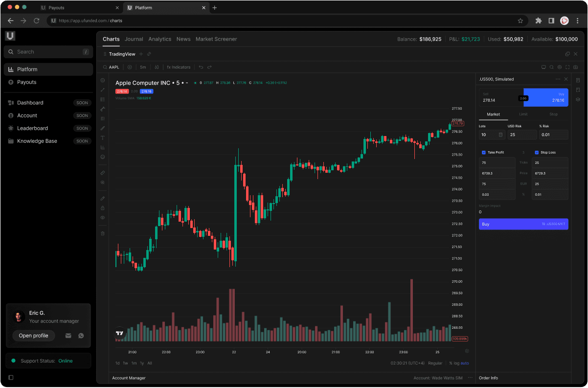588x388 pixels.
Task: Toggle the Take Profit checkbox
Action: (484, 152)
